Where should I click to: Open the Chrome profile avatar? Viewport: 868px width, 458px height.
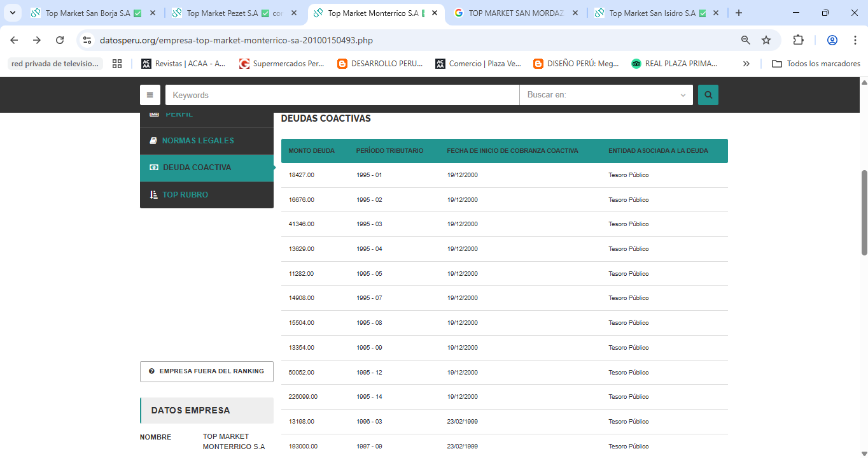coord(832,40)
